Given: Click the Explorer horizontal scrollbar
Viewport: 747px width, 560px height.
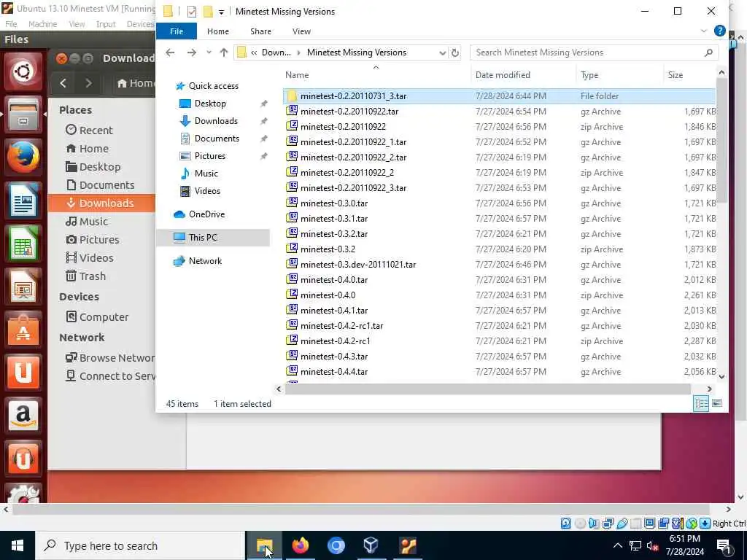Looking at the screenshot, I should [x=487, y=389].
